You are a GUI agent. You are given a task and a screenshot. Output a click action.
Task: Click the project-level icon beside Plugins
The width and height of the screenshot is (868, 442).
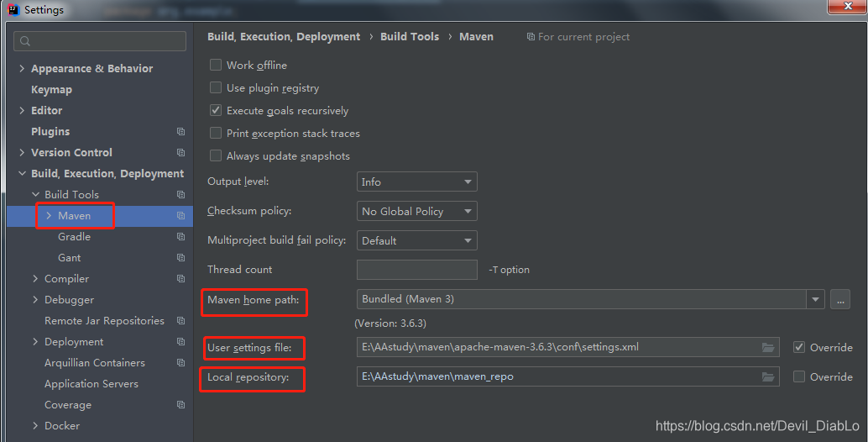pyautogui.click(x=180, y=131)
